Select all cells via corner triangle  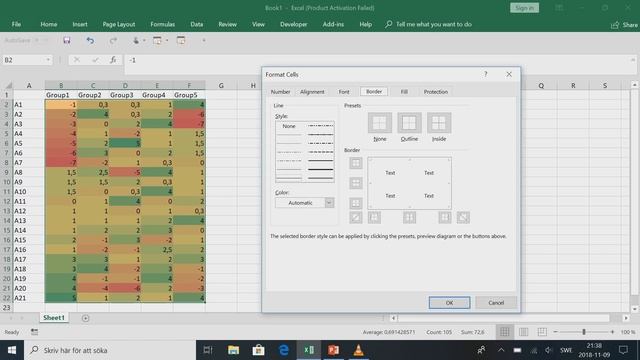coord(8,85)
